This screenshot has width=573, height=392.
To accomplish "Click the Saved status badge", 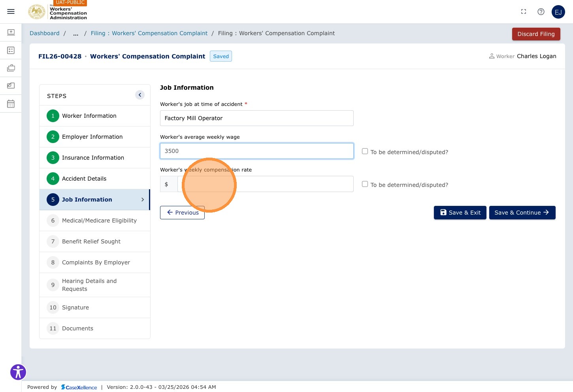I will (221, 56).
